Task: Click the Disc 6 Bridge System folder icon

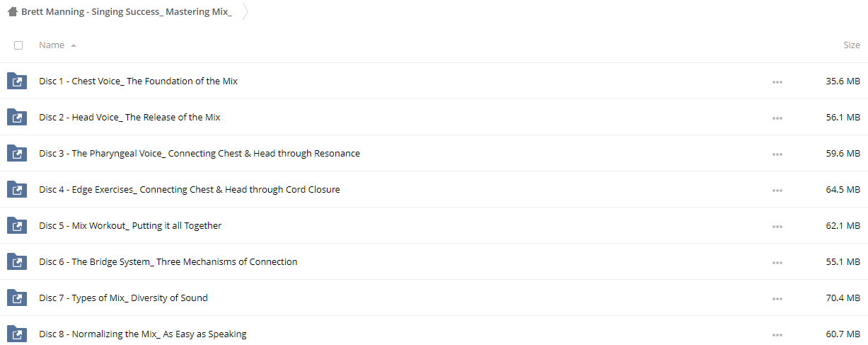Action: [x=17, y=261]
